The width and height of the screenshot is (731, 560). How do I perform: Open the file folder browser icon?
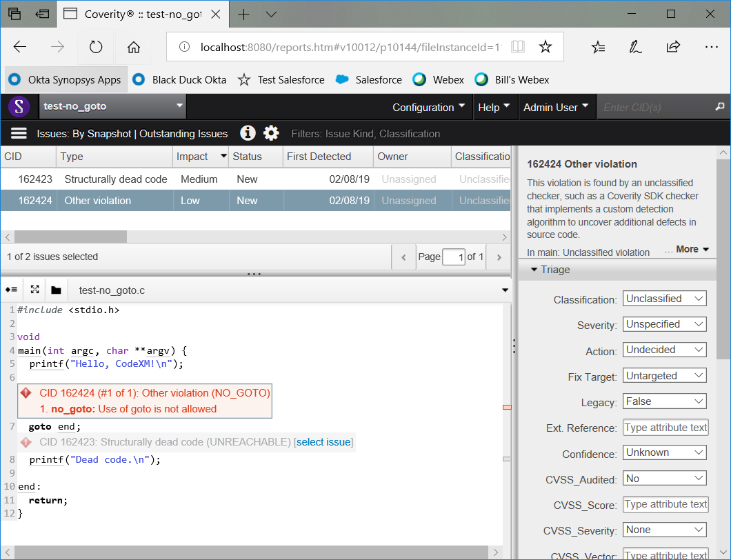point(56,290)
